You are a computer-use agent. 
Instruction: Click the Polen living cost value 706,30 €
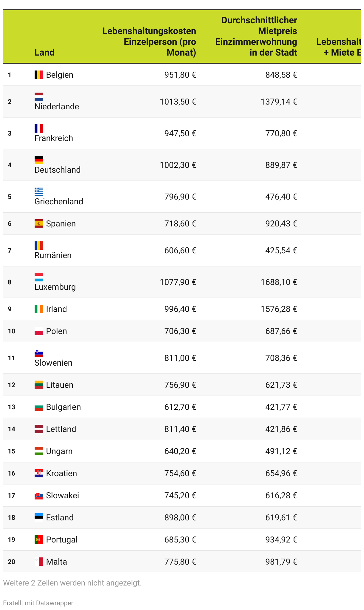point(180,331)
